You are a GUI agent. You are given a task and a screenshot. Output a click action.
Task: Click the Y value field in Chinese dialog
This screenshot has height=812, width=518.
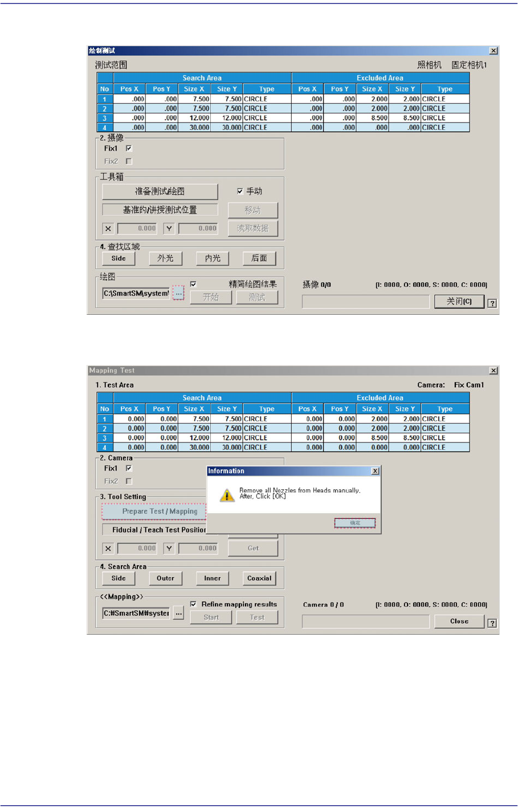pos(198,229)
